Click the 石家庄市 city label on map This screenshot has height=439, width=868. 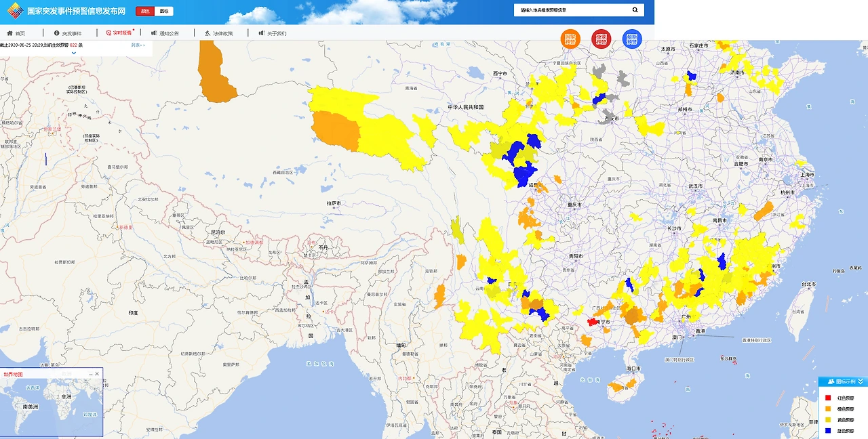coord(698,45)
